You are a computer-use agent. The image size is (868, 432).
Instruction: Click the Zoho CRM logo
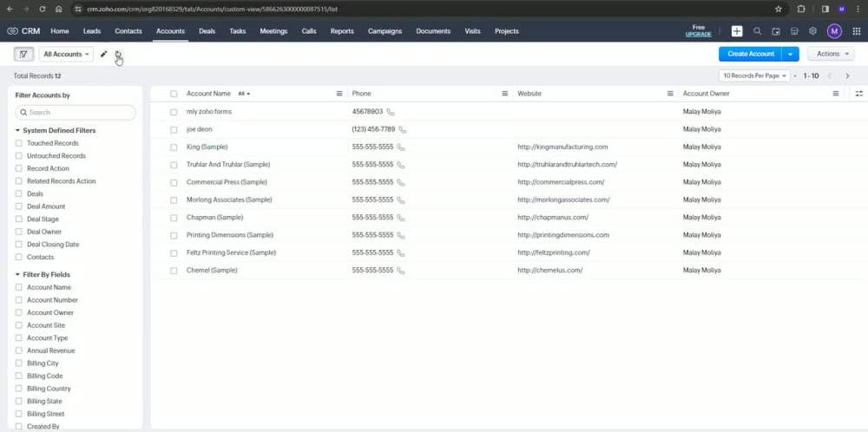click(23, 31)
